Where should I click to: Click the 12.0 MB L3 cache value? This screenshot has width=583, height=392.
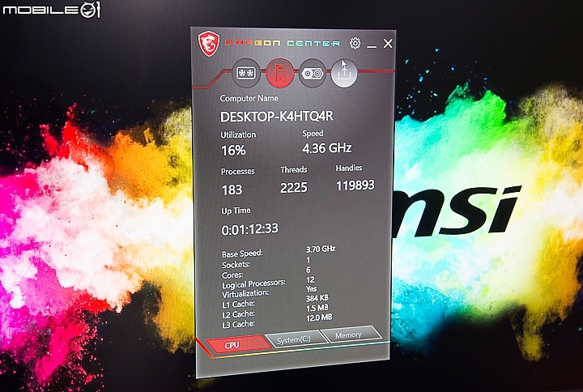(x=319, y=317)
